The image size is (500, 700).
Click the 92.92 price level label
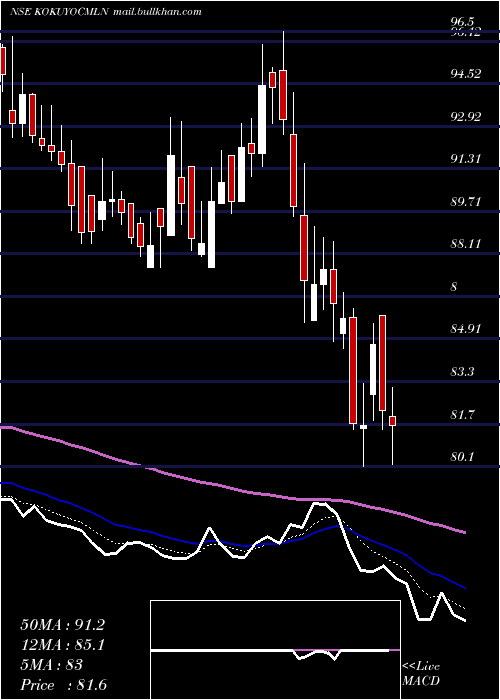(466, 117)
